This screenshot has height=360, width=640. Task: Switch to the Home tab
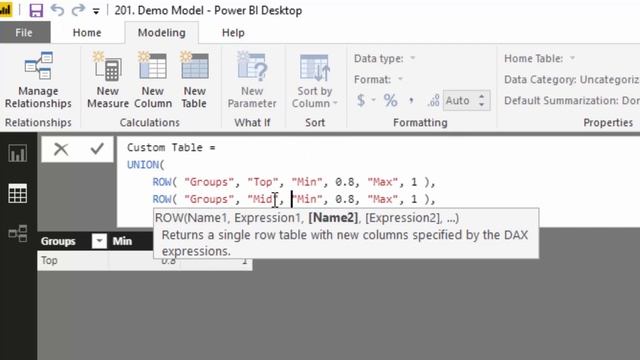[x=87, y=33]
